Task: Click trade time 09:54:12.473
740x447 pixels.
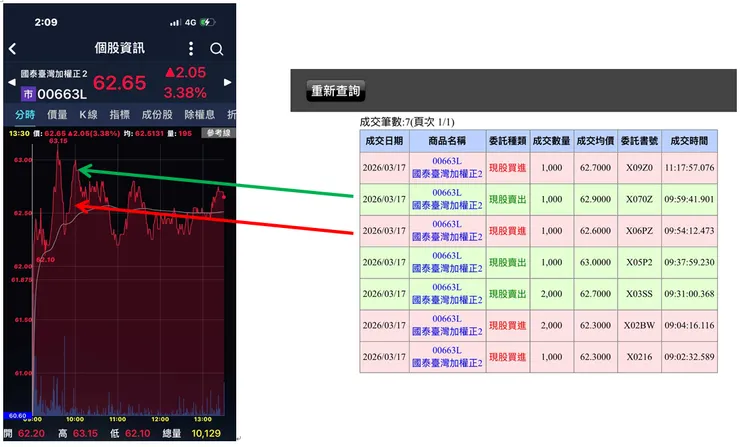Action: click(x=690, y=231)
